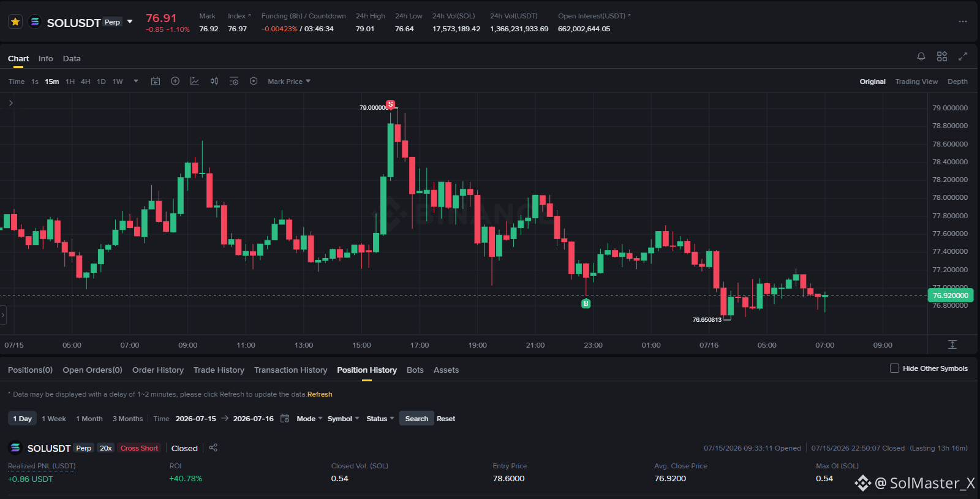Viewport: 980px width, 499px height.
Task: Open the Bots tab
Action: (x=415, y=370)
